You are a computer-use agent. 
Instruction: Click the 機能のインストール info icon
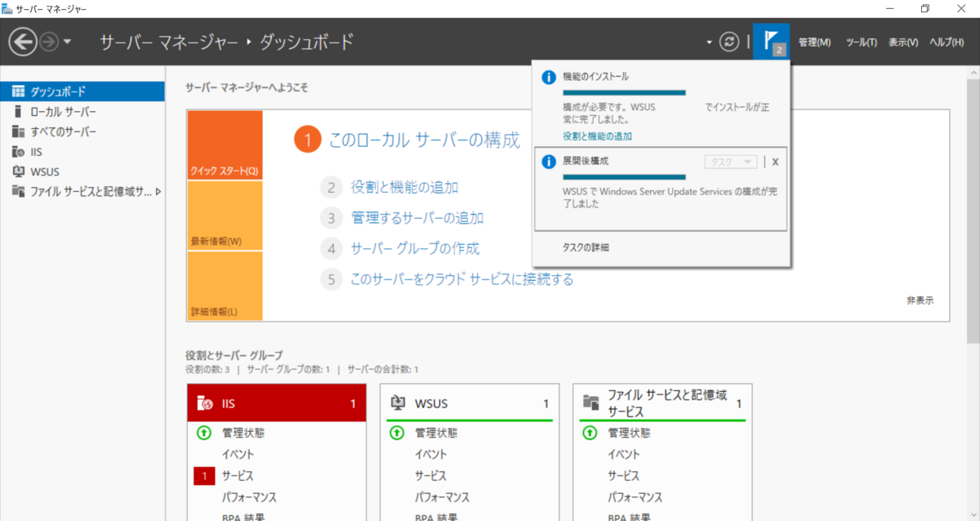click(549, 76)
